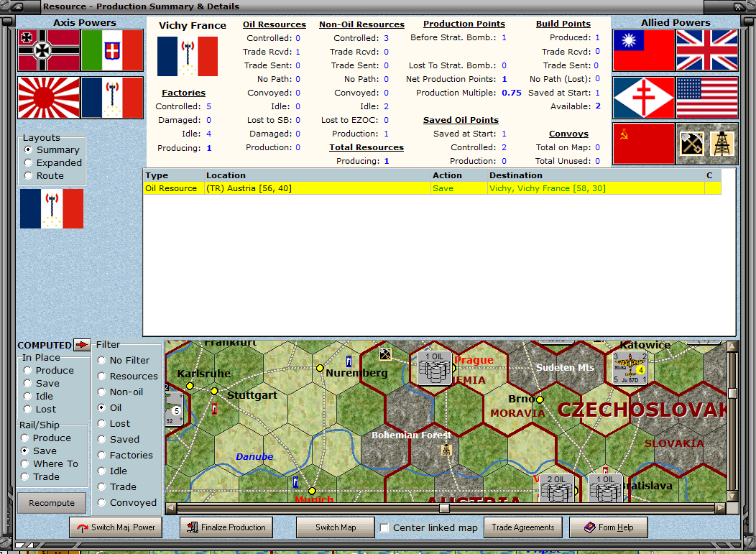Click Finalize Production button
This screenshot has width=756, height=554.
tap(226, 527)
